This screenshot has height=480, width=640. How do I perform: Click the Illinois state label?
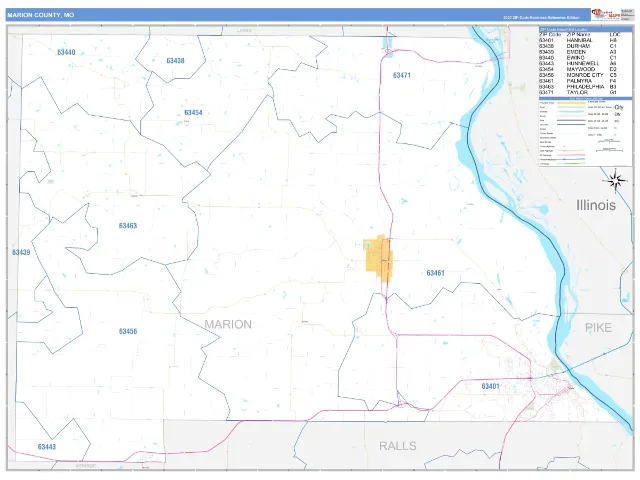596,205
